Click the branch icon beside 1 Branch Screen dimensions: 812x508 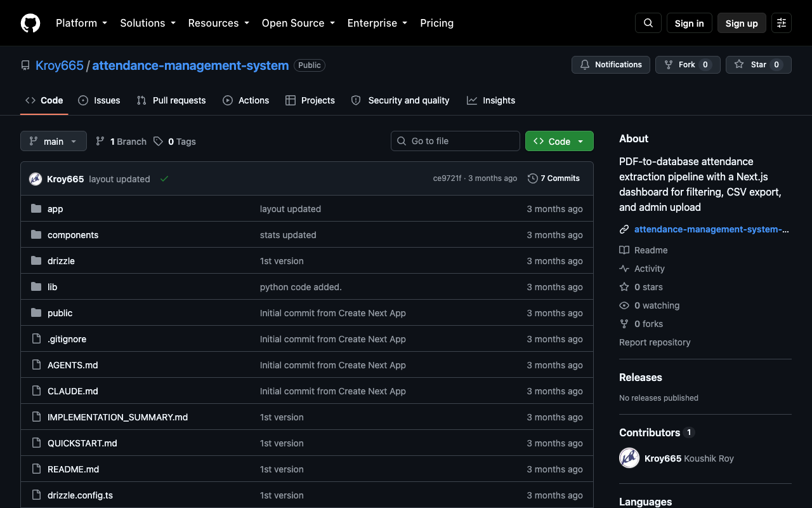pyautogui.click(x=100, y=142)
